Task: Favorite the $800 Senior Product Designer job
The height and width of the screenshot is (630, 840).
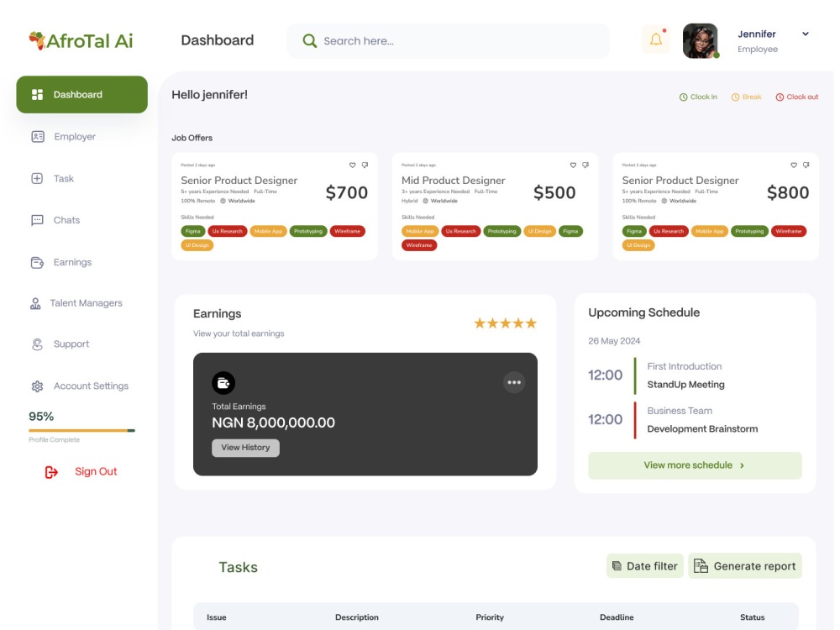Action: [794, 165]
